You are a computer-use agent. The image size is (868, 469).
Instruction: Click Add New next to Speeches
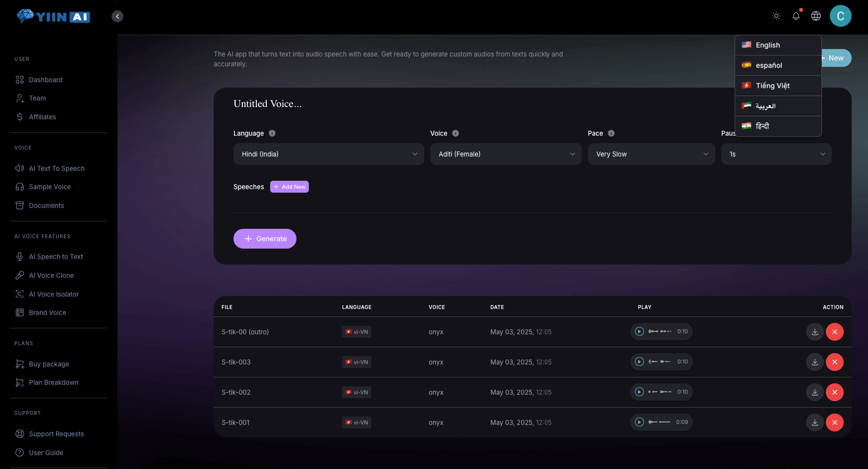point(289,187)
